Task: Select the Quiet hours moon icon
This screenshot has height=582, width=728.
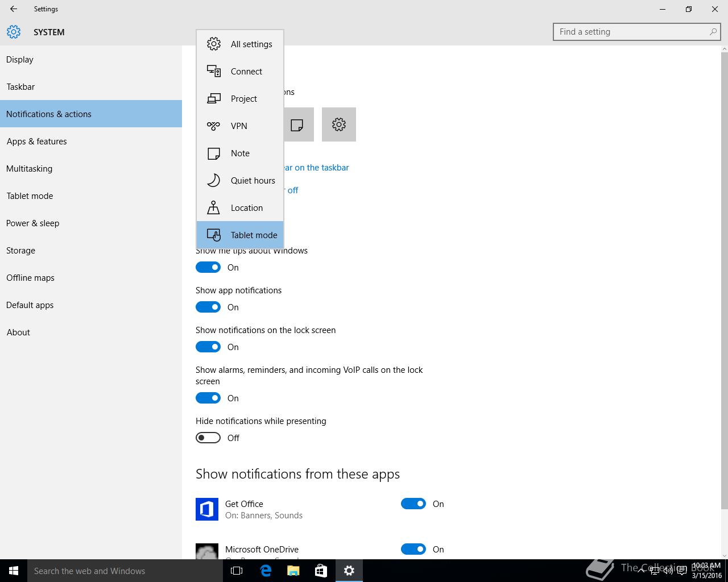Action: (214, 180)
